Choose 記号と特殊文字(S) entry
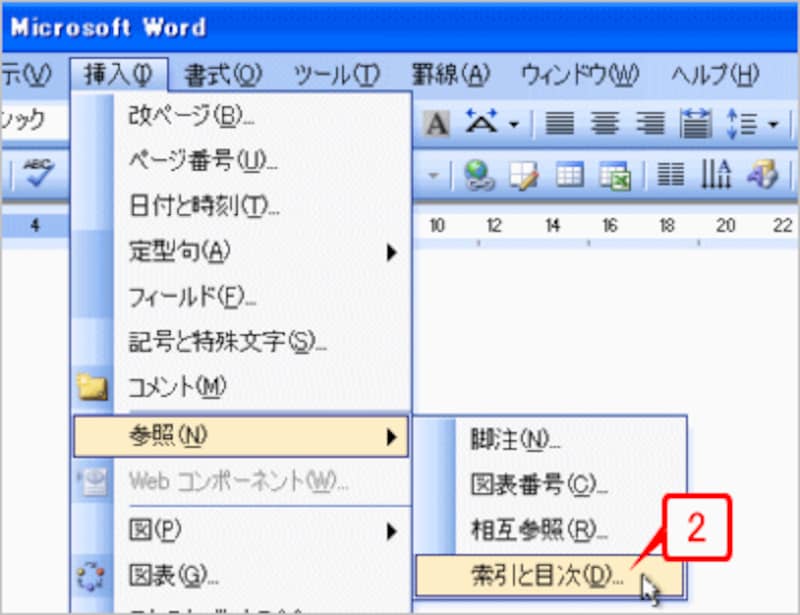 pyautogui.click(x=241, y=341)
